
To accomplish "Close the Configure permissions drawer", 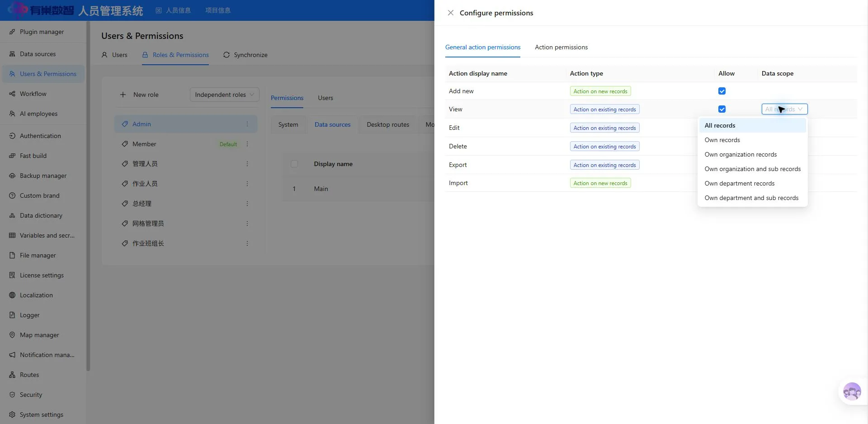I will [450, 13].
